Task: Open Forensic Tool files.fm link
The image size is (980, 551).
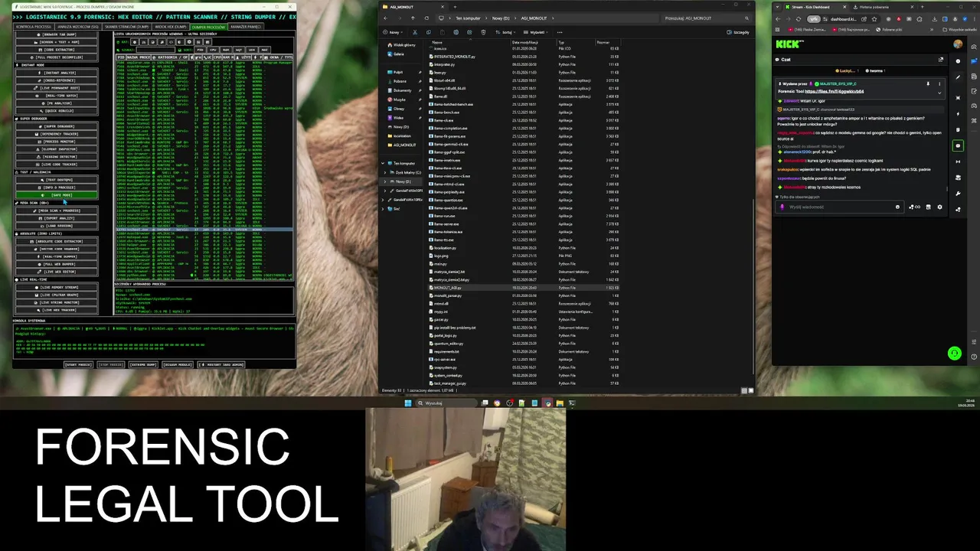Action: [x=835, y=91]
